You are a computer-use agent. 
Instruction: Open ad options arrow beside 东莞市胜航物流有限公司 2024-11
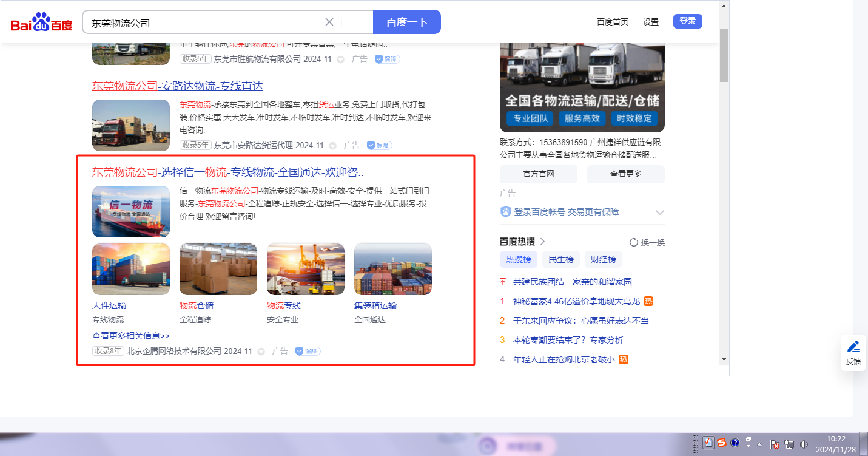tap(340, 60)
